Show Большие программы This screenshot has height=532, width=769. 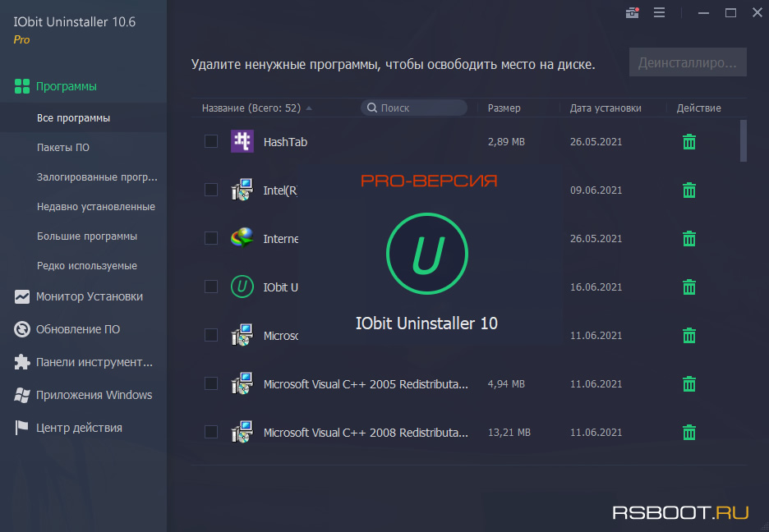pyautogui.click(x=87, y=236)
